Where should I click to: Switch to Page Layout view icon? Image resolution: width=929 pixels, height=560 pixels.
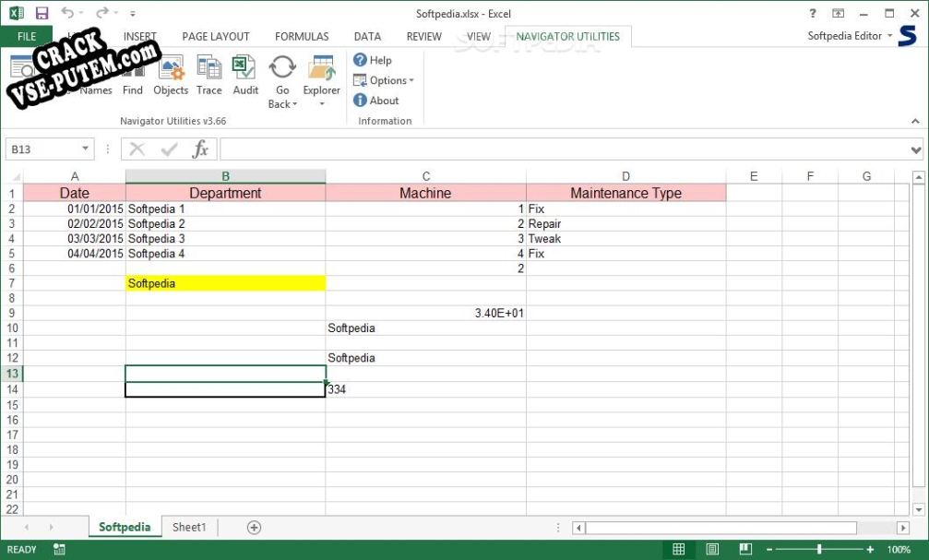[x=712, y=549]
